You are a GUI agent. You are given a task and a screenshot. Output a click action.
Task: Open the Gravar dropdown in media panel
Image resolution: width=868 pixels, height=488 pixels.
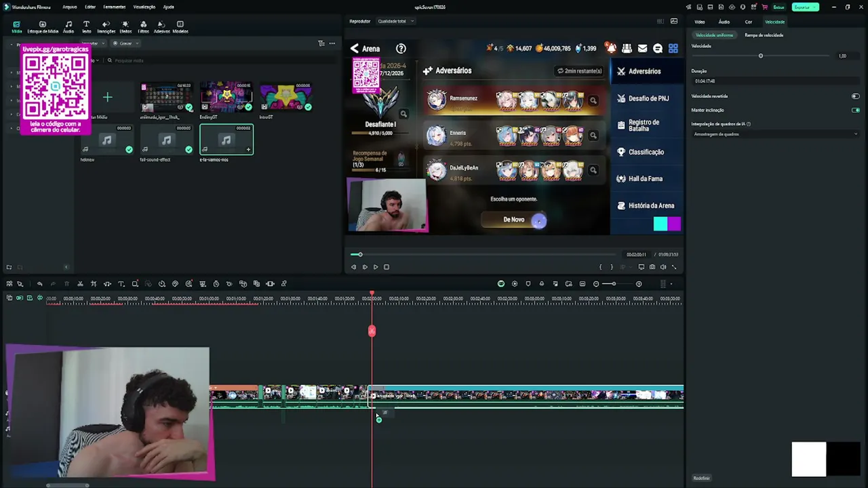coord(125,43)
